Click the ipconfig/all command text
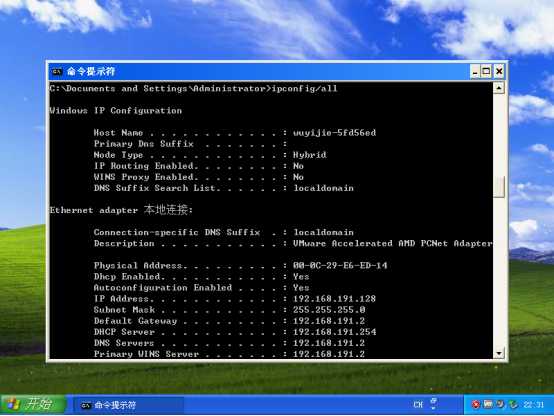 (305, 88)
